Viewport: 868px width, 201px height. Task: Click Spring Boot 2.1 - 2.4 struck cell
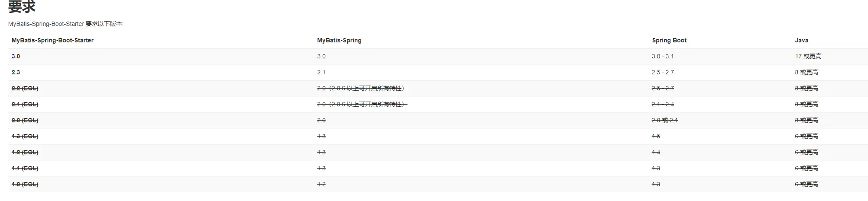coord(663,104)
